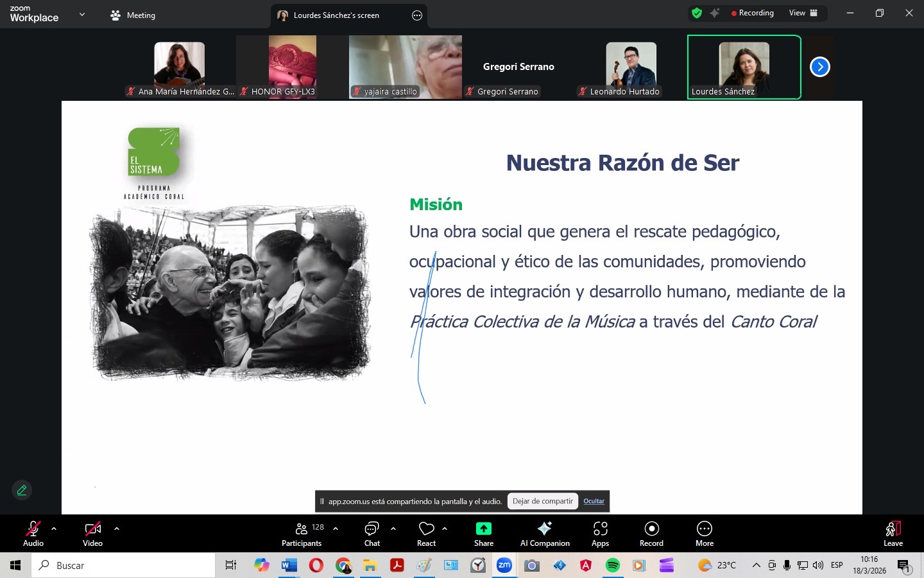924x578 pixels.
Task: Open the Zoom Workspace dropdown
Action: (x=81, y=15)
